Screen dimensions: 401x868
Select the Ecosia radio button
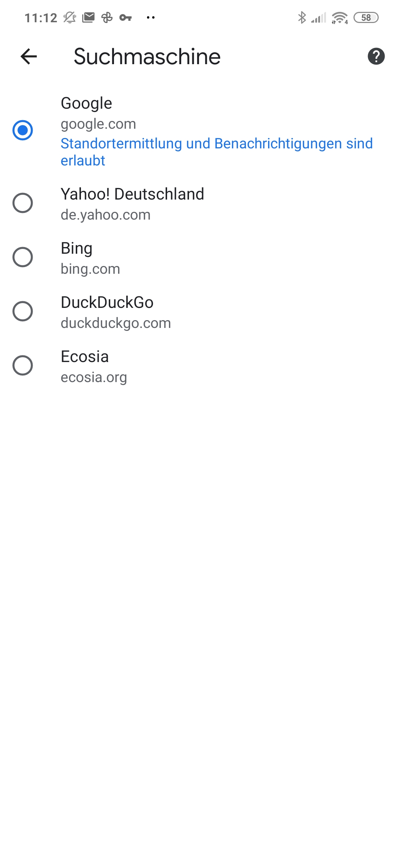(23, 365)
